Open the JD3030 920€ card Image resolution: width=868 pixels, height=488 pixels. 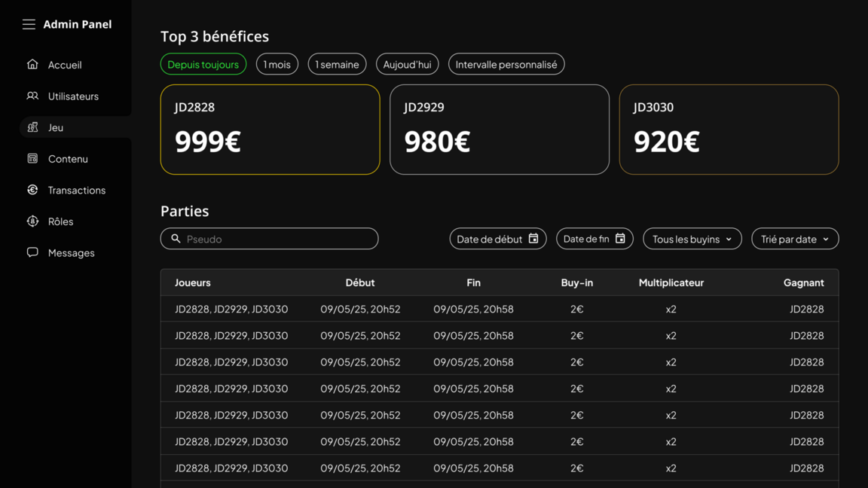[x=729, y=130]
